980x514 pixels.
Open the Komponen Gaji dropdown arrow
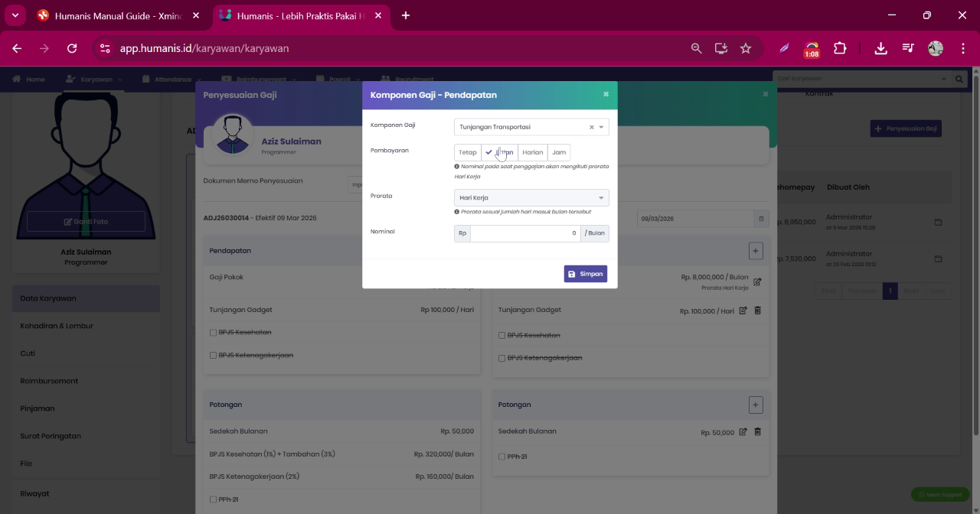(601, 128)
